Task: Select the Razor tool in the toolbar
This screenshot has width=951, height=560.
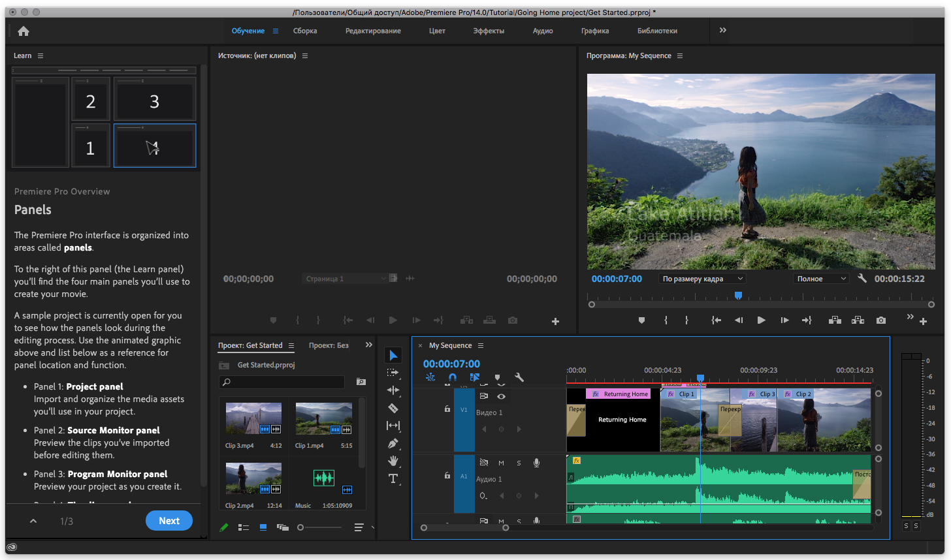Action: [393, 408]
